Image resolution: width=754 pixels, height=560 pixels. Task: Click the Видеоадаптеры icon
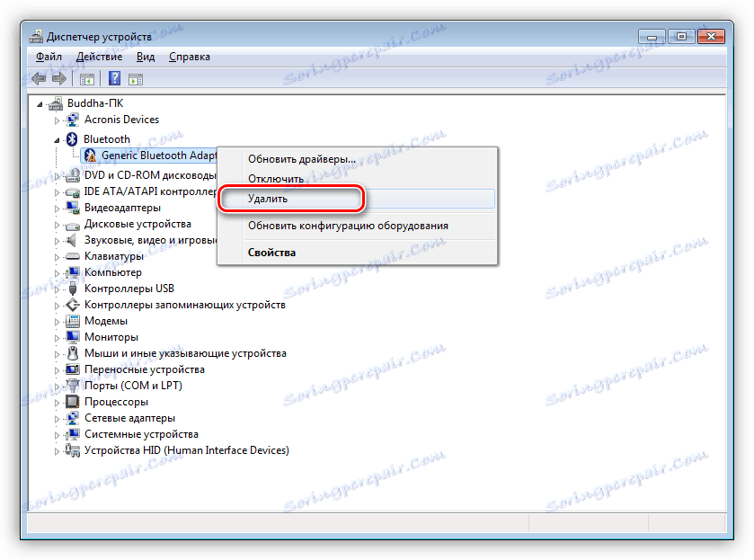point(73,208)
